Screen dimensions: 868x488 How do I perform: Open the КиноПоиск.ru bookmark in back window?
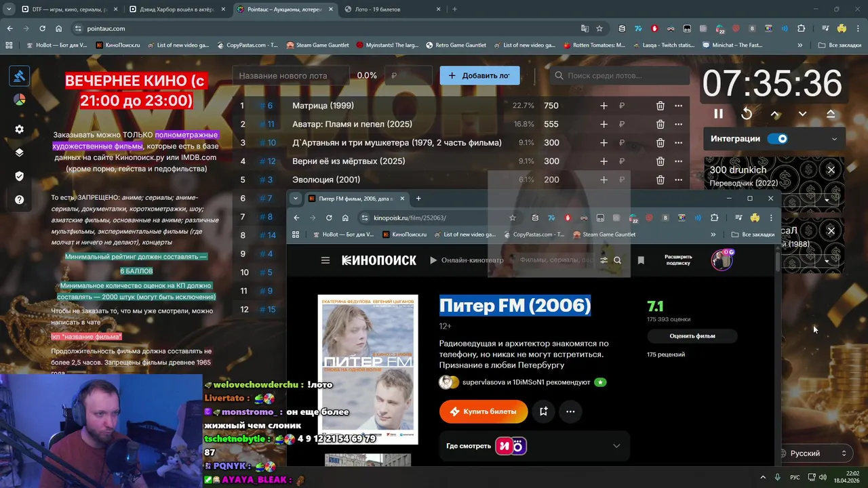[118, 45]
